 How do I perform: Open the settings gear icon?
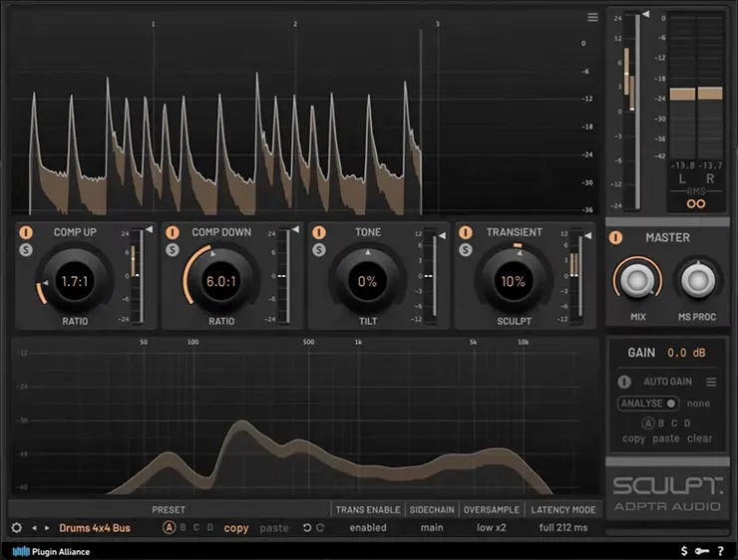(x=17, y=527)
